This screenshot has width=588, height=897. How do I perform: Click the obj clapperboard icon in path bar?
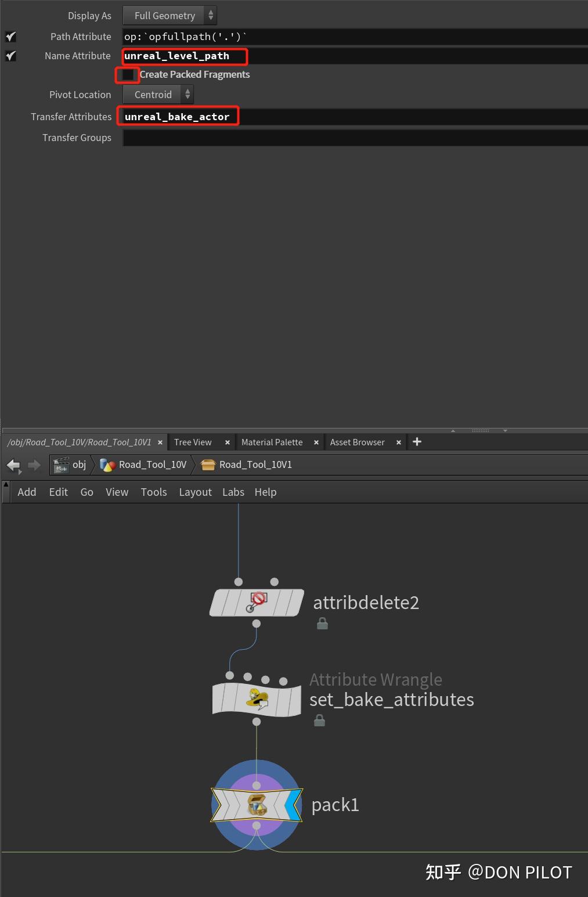tap(61, 464)
